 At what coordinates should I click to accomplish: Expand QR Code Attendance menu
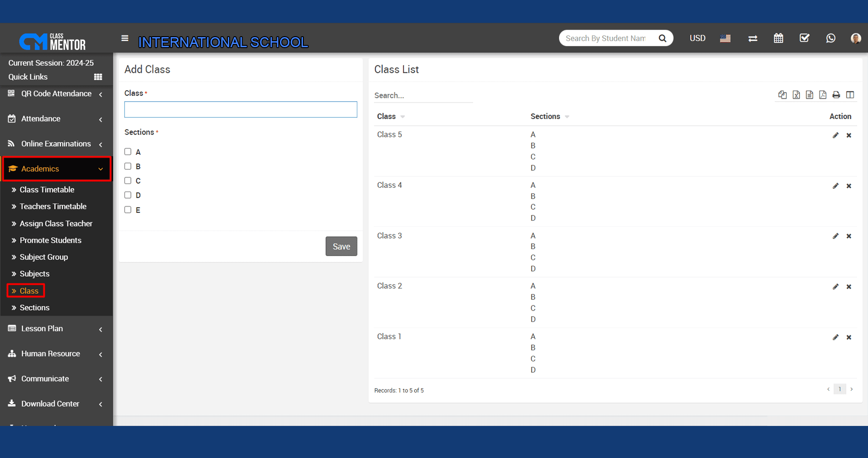coord(56,94)
